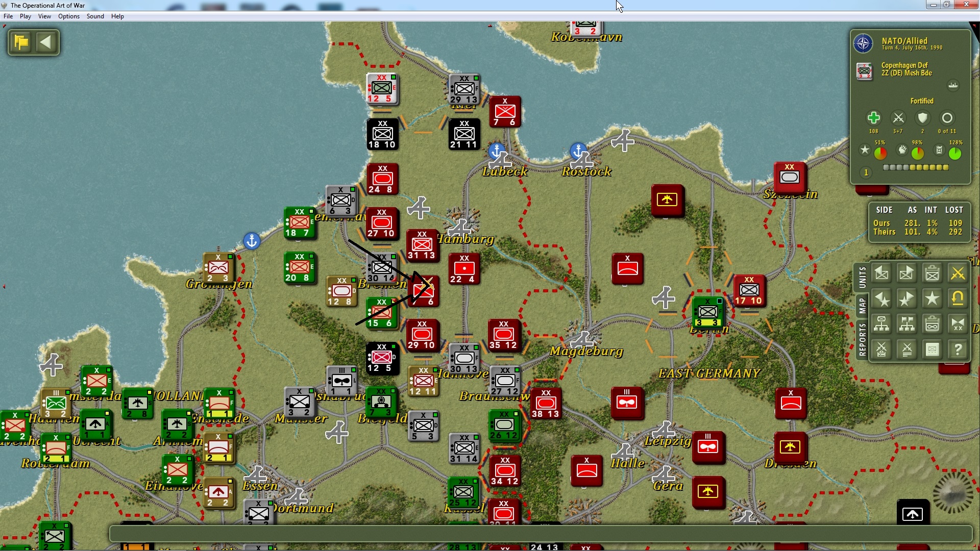Click the "Fortified" status text
The image size is (980, 551).
[x=922, y=101]
